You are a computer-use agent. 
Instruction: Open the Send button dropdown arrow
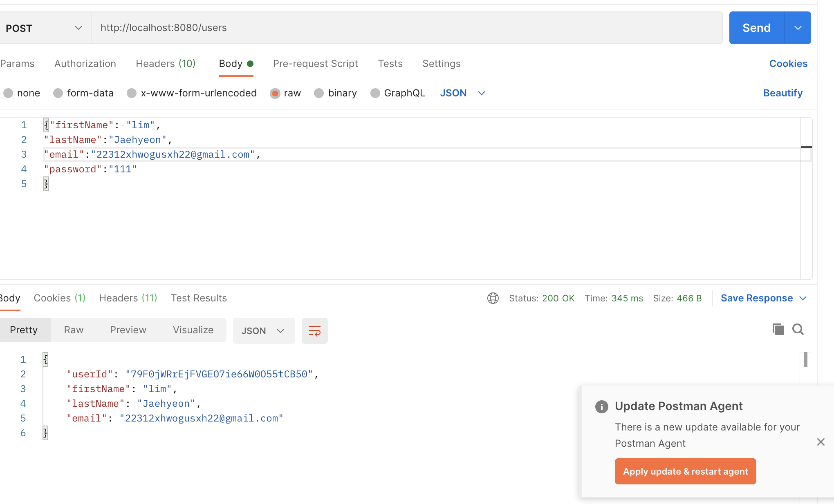pos(798,28)
